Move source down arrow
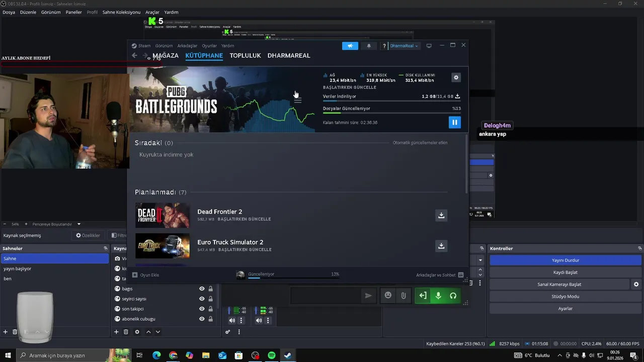The height and width of the screenshot is (362, 644). tap(158, 332)
